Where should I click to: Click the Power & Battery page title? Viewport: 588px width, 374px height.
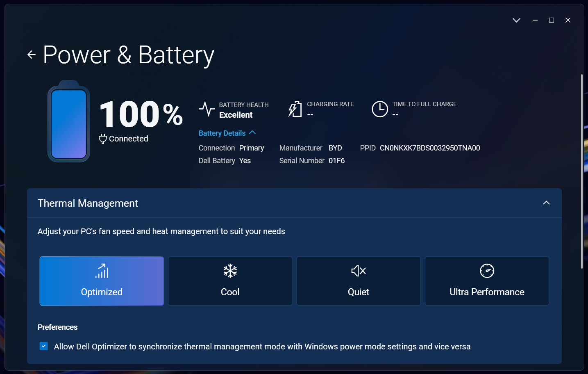[129, 55]
